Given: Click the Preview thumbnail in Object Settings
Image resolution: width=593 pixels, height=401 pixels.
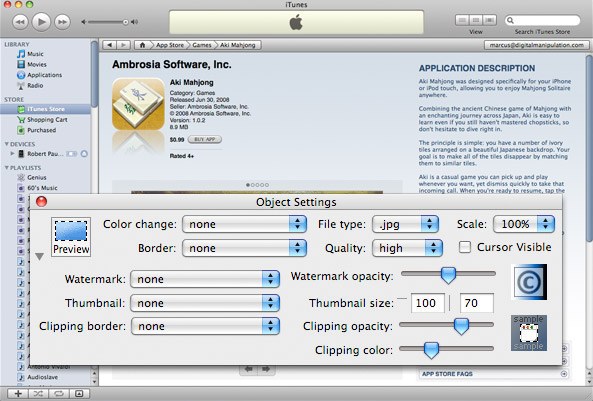Looking at the screenshot, I should pos(71,237).
